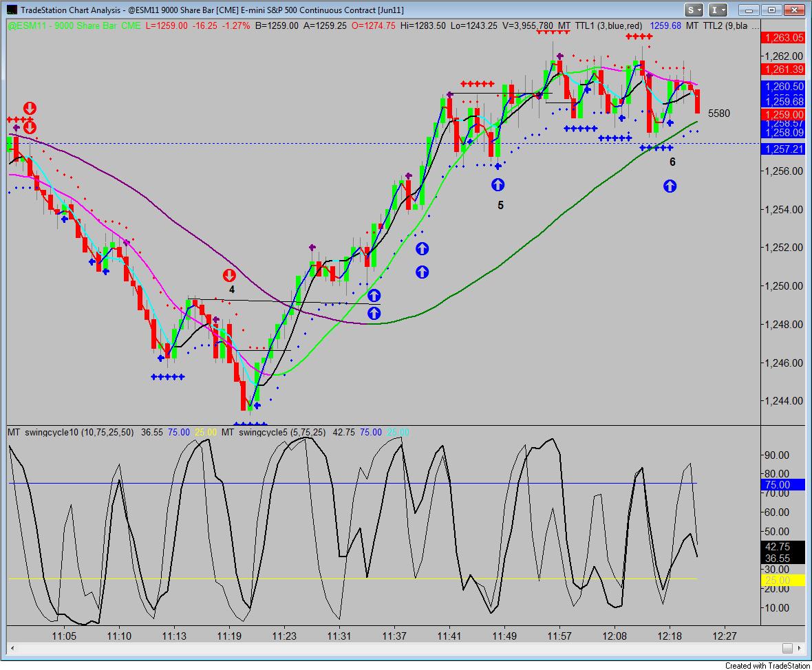Click the left scroll arrow on horizontal scrollbar
Image resolution: width=812 pixels, height=670 pixels.
(12, 648)
